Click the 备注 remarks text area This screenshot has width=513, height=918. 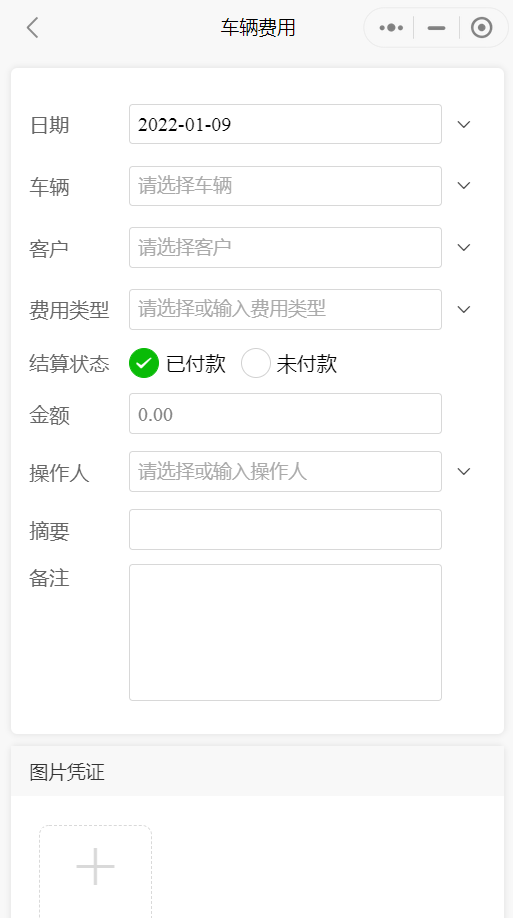[285, 632]
